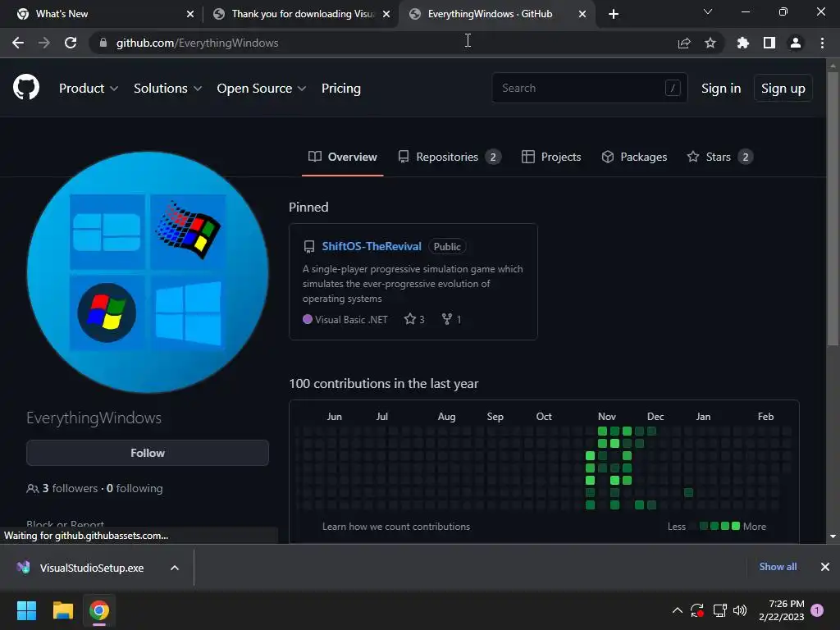Switch to the Repositories tab
This screenshot has height=630, width=840.
tap(450, 157)
